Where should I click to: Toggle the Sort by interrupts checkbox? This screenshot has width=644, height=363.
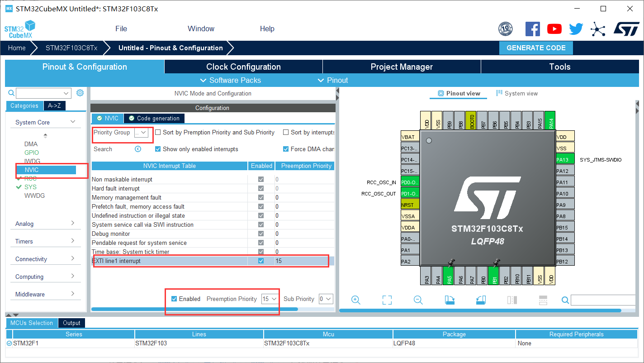pos(286,133)
